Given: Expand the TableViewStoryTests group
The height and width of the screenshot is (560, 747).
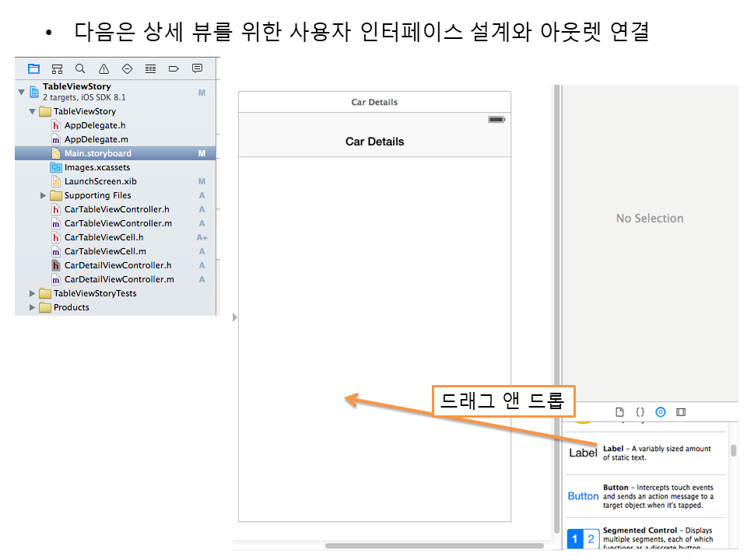Looking at the screenshot, I should click(33, 293).
